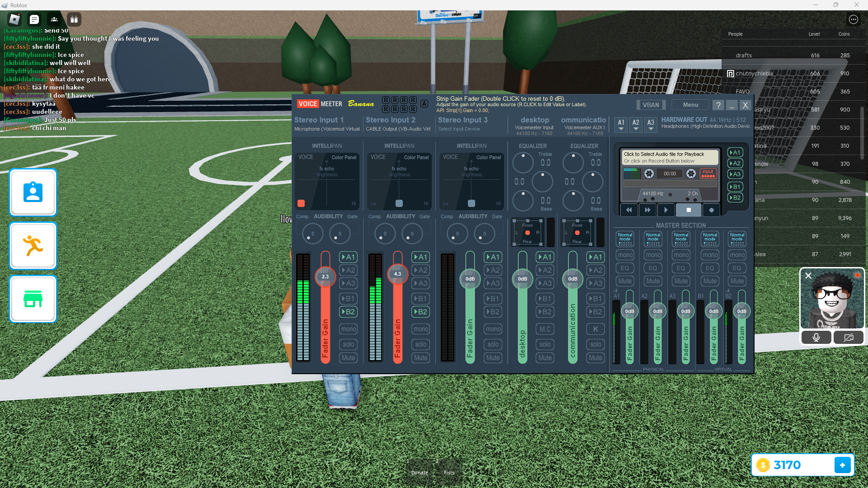Click the People leaderboard header
The height and width of the screenshot is (488, 868).
[735, 34]
